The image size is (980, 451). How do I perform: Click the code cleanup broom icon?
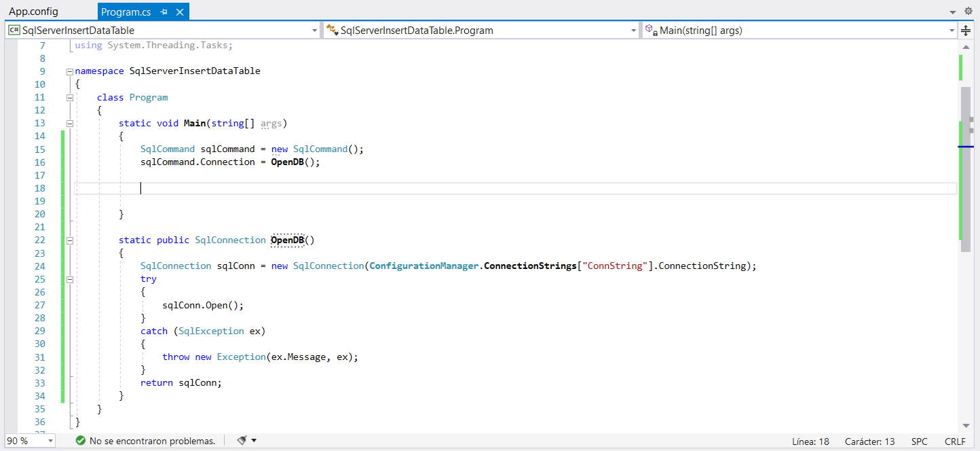click(242, 441)
